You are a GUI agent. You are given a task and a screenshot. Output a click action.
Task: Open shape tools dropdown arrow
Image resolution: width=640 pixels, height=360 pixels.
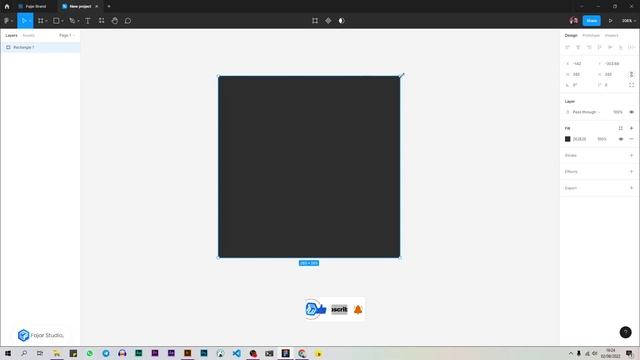tap(62, 21)
